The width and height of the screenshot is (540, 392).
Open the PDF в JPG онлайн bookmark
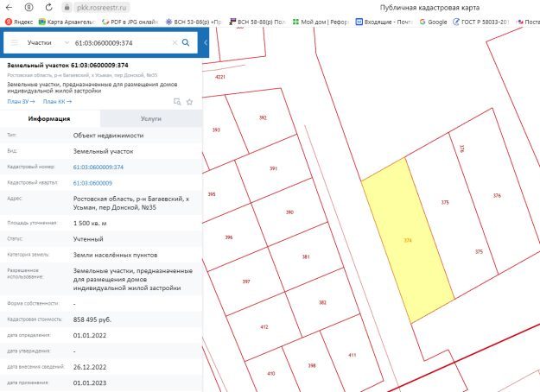point(130,22)
